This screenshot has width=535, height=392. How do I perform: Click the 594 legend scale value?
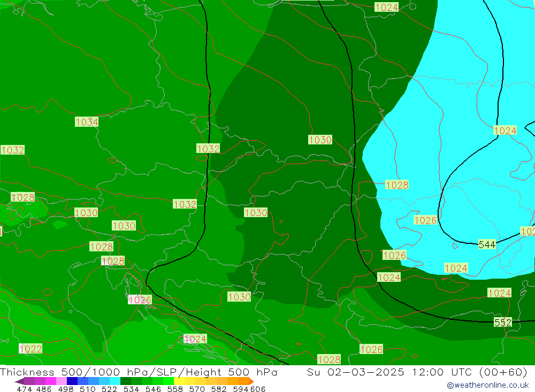[241, 389]
